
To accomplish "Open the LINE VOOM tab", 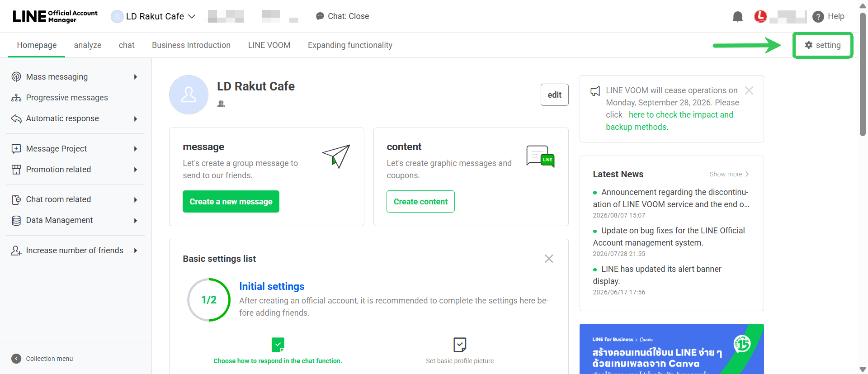I will [x=269, y=45].
